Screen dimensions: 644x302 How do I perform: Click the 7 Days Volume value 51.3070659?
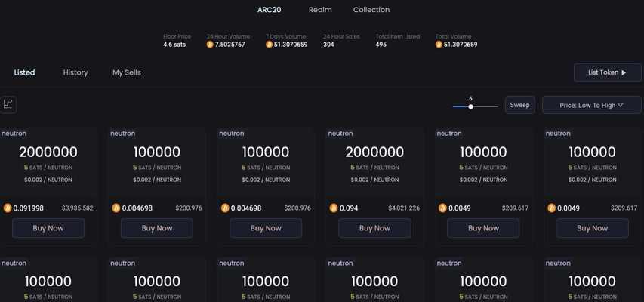pyautogui.click(x=291, y=45)
